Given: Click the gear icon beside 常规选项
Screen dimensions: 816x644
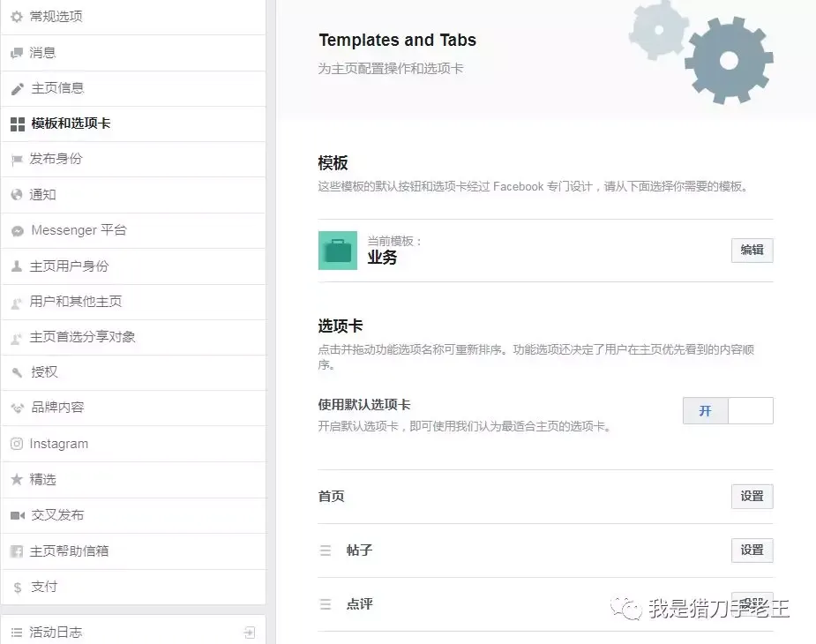Looking at the screenshot, I should [17, 17].
